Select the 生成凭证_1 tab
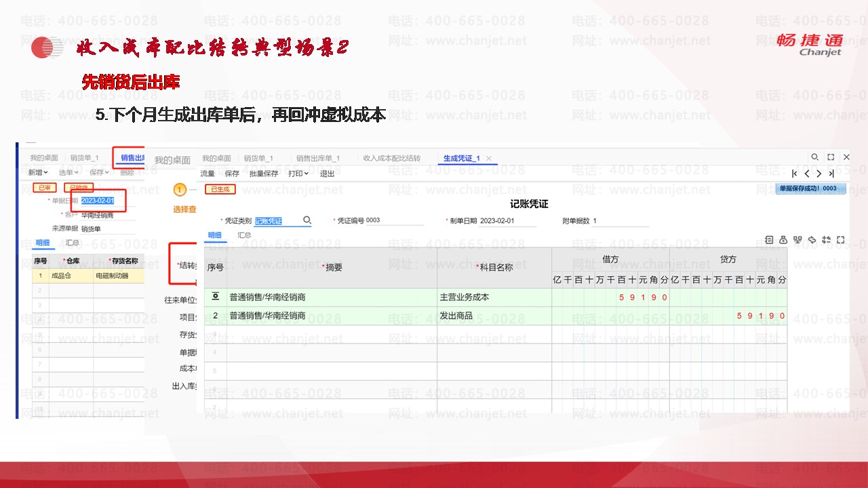 pos(462,159)
